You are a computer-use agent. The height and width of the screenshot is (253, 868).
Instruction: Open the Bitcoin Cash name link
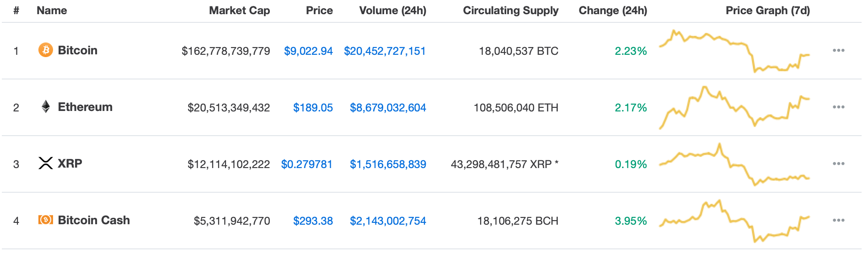pos(94,220)
